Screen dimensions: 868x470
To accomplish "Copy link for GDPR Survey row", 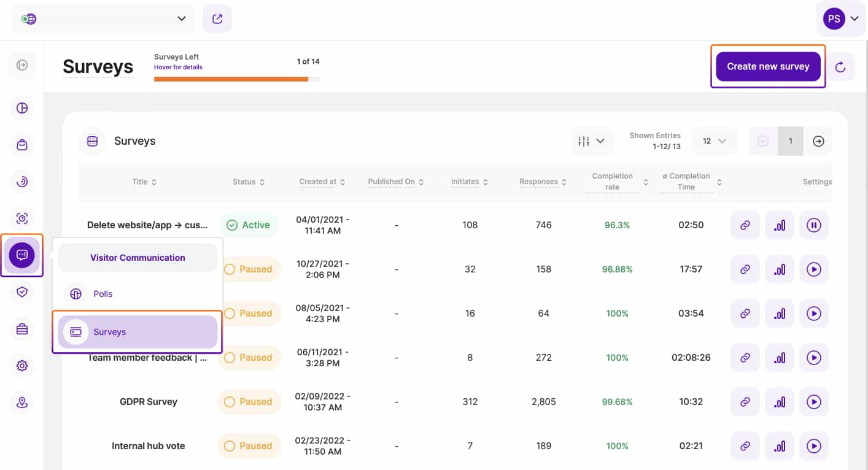I will coord(745,402).
